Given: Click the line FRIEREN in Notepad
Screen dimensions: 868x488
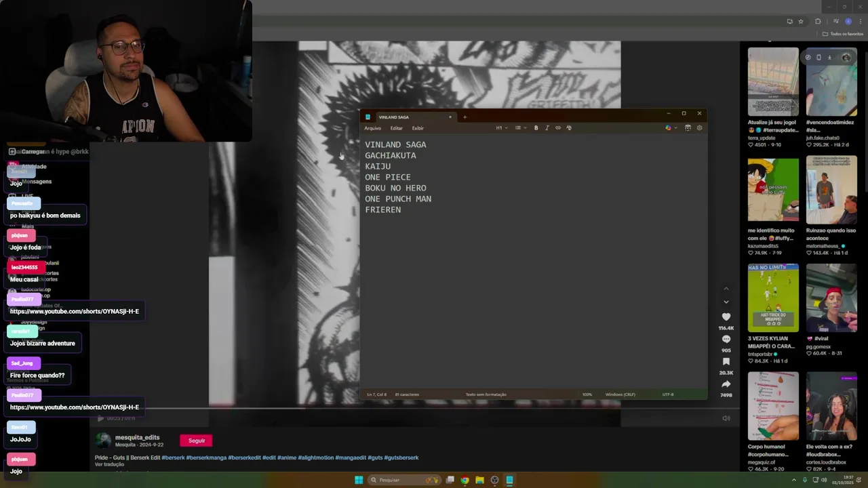Looking at the screenshot, I should tap(383, 210).
